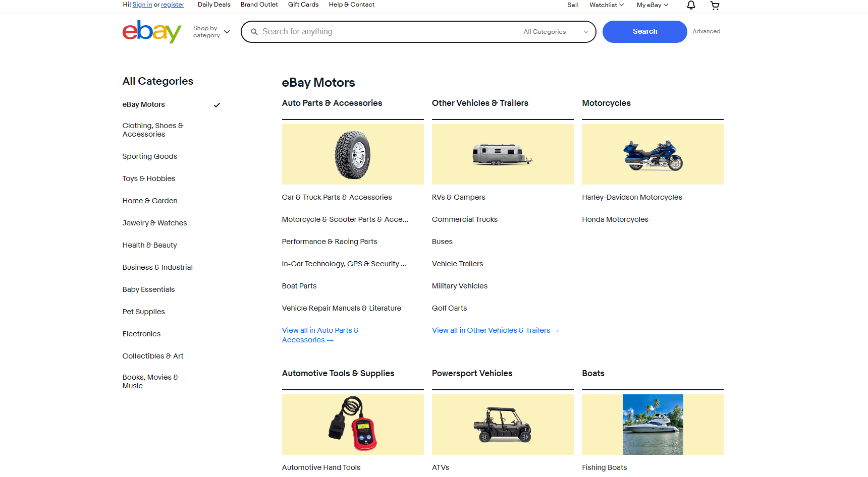Image resolution: width=868 pixels, height=477 pixels.
Task: Open the Harley-Davidson Motorcycles link
Action: (x=632, y=197)
